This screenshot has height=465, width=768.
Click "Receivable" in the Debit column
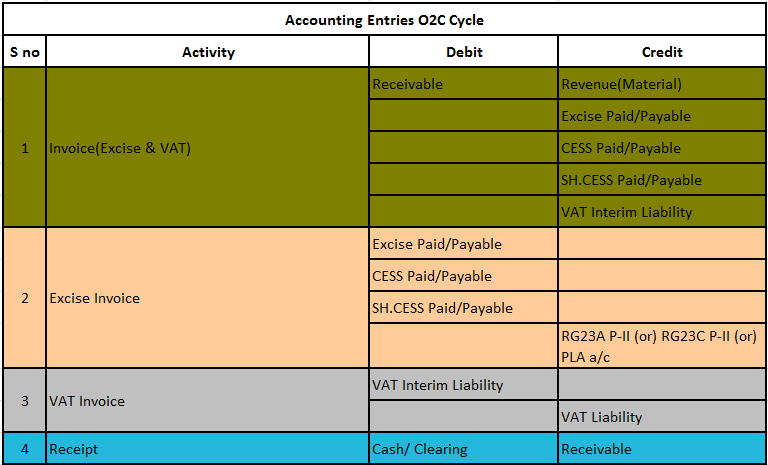click(463, 84)
